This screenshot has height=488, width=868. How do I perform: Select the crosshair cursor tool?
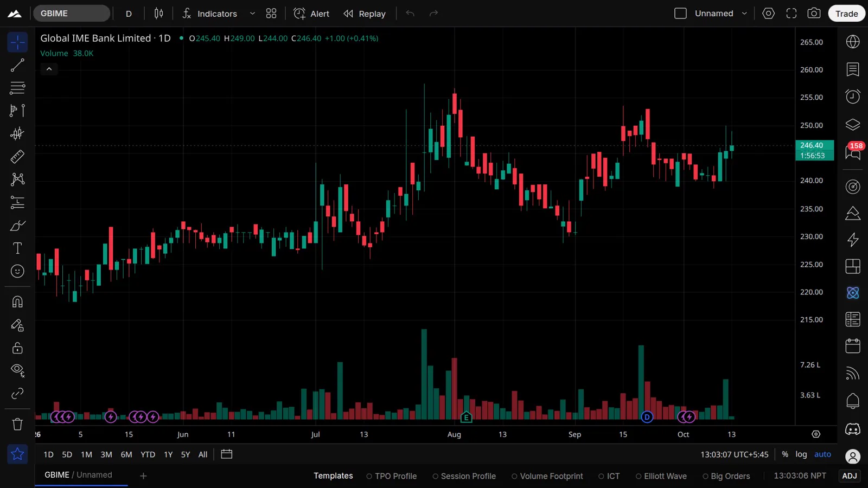(x=17, y=42)
